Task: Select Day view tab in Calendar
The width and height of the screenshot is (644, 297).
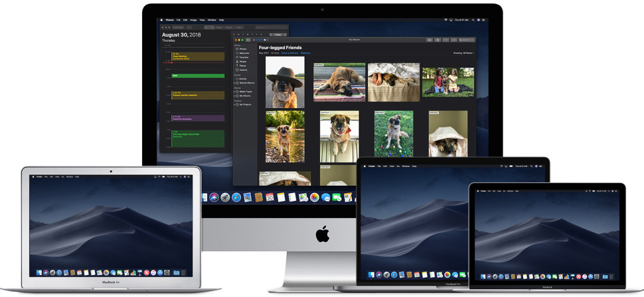Action: [x=209, y=27]
